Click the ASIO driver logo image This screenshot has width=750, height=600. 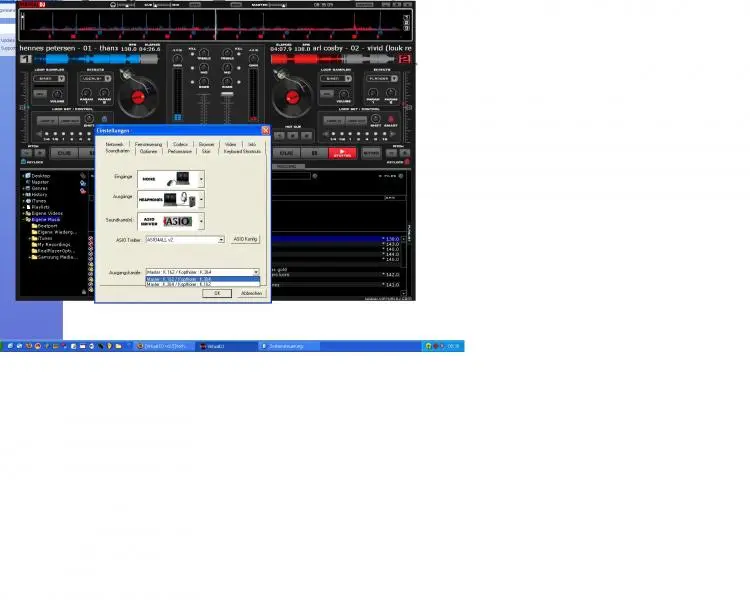tap(176, 221)
